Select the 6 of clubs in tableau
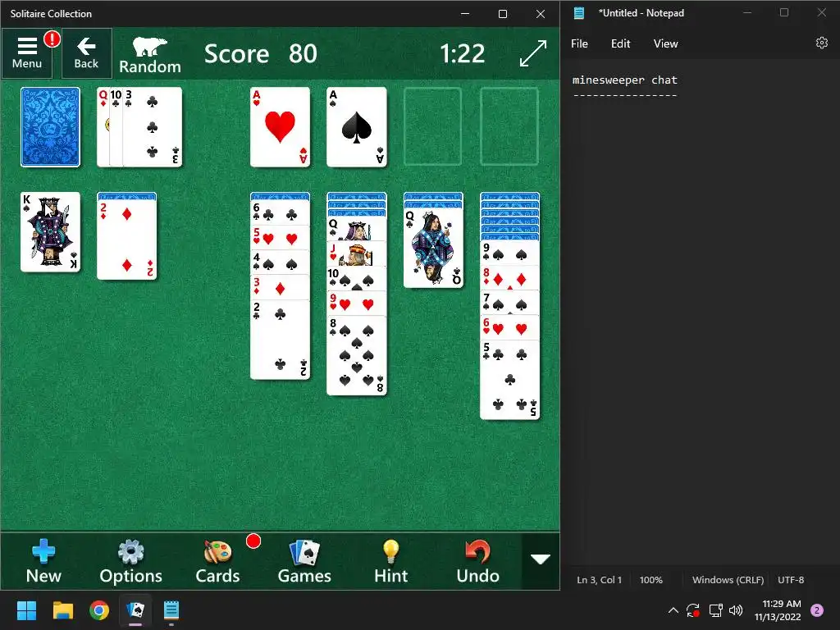Viewport: 840px width, 630px height. click(x=281, y=212)
